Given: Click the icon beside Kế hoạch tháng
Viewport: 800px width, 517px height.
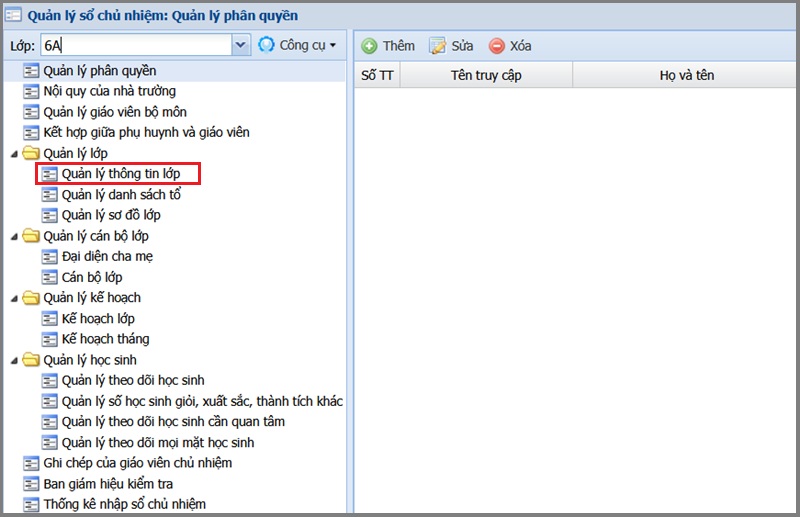Looking at the screenshot, I should [x=49, y=339].
